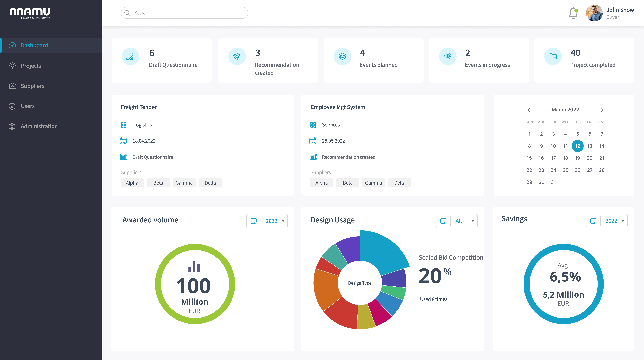Click Delta supplier tag in Employee Mgt System
This screenshot has width=644, height=360.
pyautogui.click(x=399, y=183)
